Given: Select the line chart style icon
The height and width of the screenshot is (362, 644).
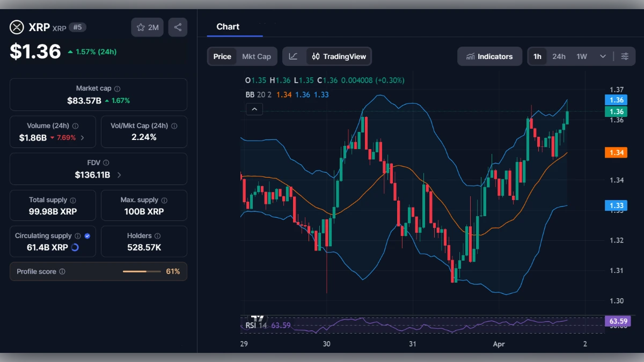Looking at the screenshot, I should tap(293, 56).
